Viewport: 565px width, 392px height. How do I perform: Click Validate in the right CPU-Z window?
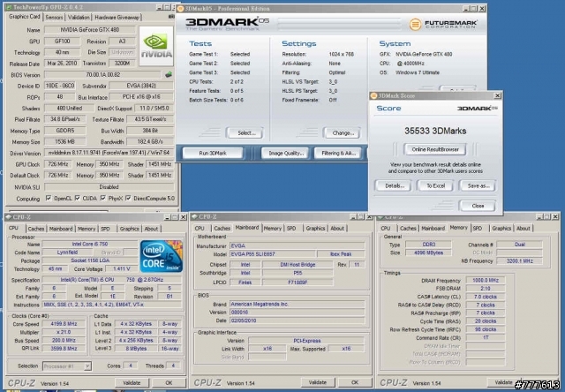[x=503, y=382]
